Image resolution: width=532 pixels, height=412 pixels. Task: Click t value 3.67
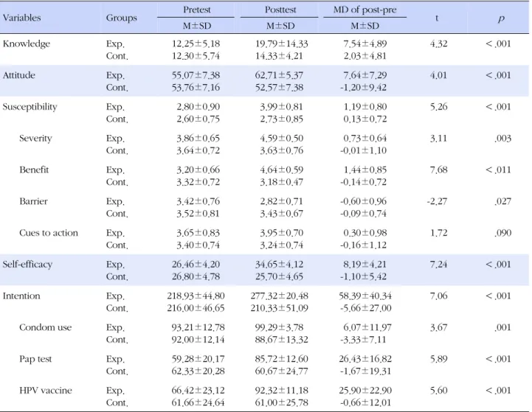click(439, 327)
